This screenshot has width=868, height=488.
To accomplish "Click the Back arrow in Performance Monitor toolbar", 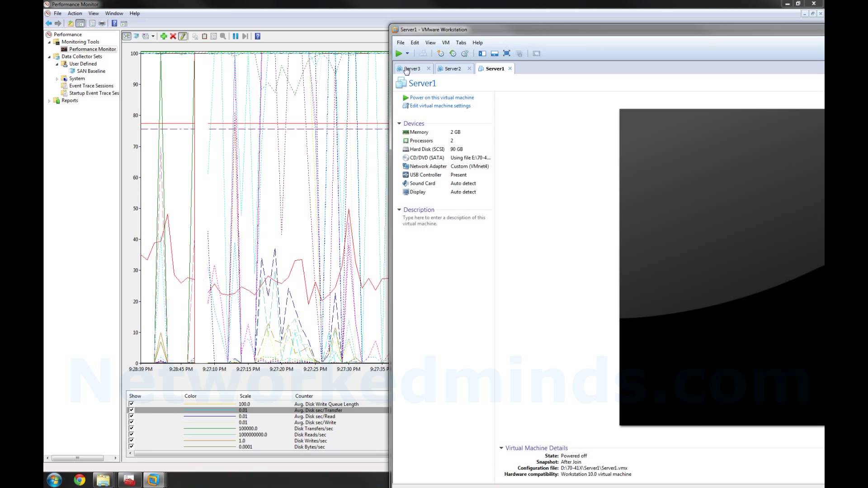I will coord(49,23).
